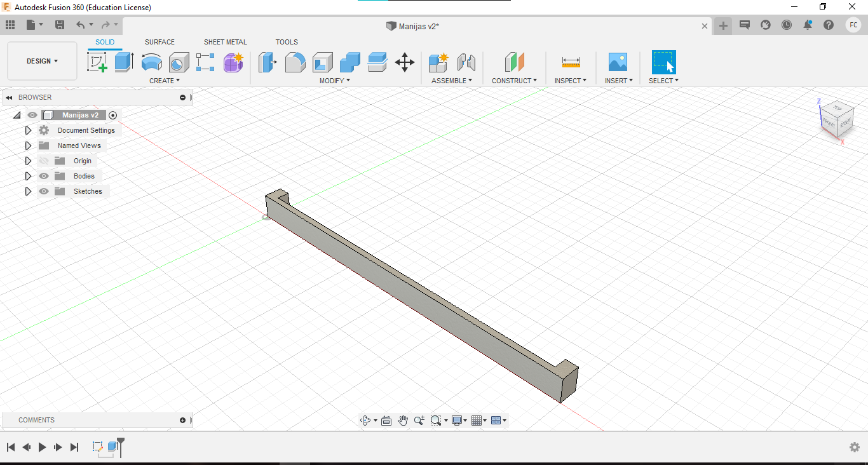
Task: Open the MODIFY dropdown menu
Action: click(335, 81)
